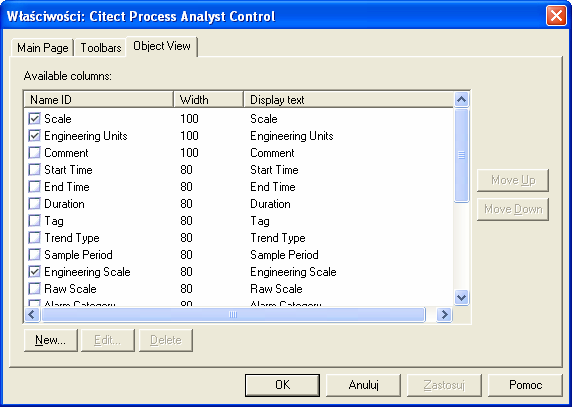Select the Sample Period row name

[78, 255]
